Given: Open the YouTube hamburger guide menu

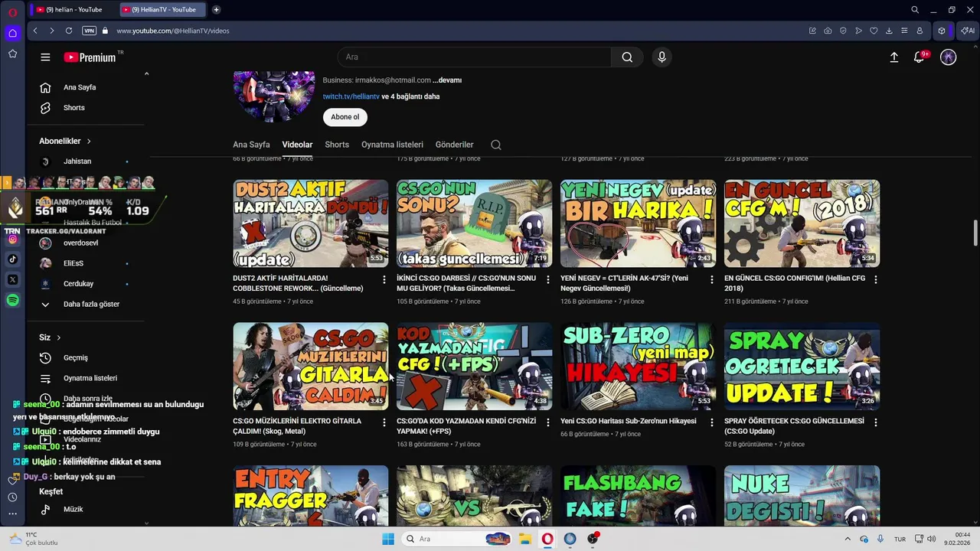Looking at the screenshot, I should point(45,57).
